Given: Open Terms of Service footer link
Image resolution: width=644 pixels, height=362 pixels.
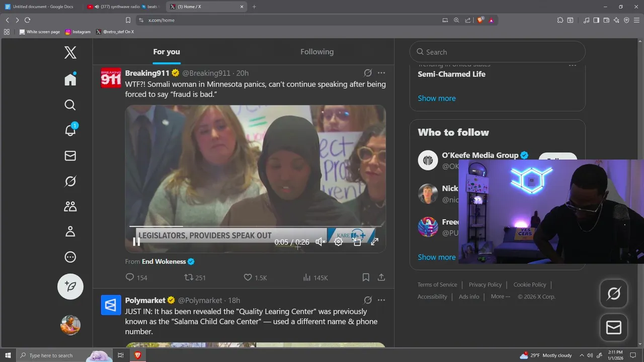Looking at the screenshot, I should coord(437,285).
